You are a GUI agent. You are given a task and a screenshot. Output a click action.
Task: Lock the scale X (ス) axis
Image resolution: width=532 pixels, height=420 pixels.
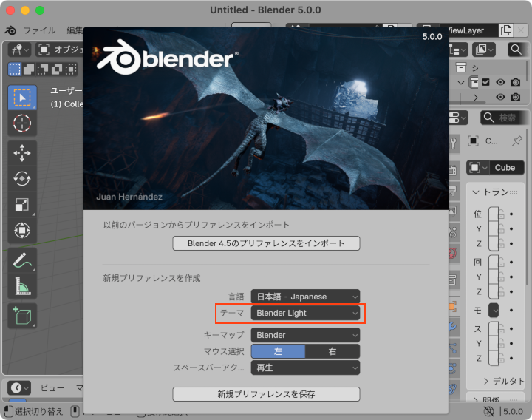[x=502, y=329]
